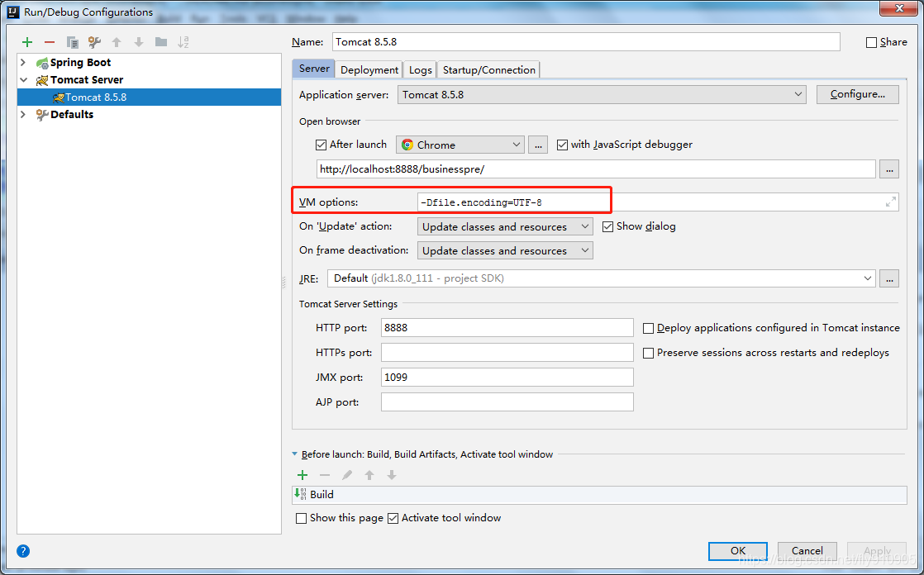Uncheck After launch checkbox
The height and width of the screenshot is (575, 924).
tap(321, 145)
